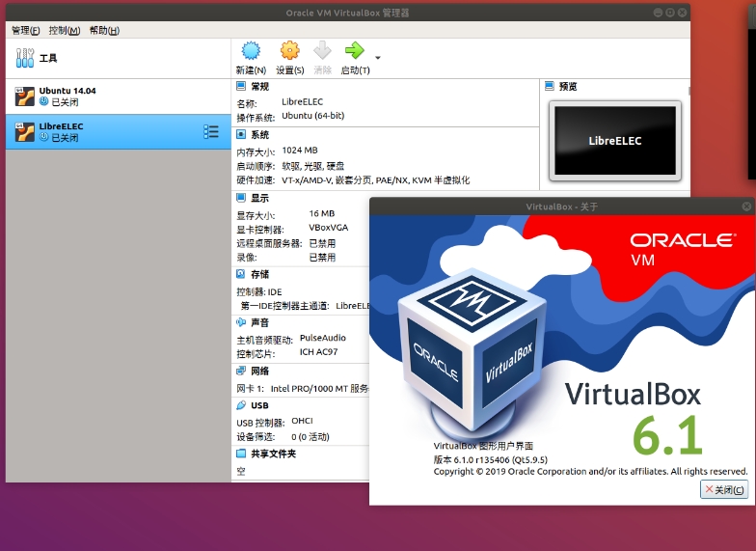Click the '控制器: IDE' storage text
This screenshot has height=551, width=756.
[x=258, y=291]
